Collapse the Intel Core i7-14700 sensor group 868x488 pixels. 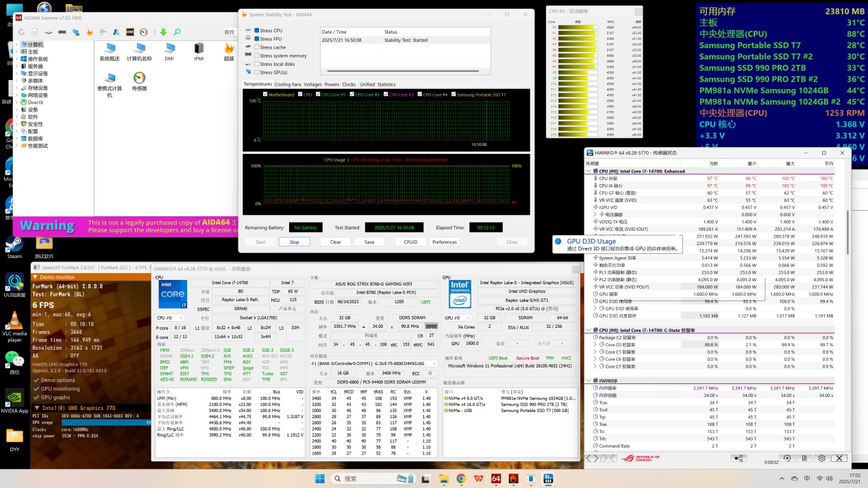pos(589,170)
